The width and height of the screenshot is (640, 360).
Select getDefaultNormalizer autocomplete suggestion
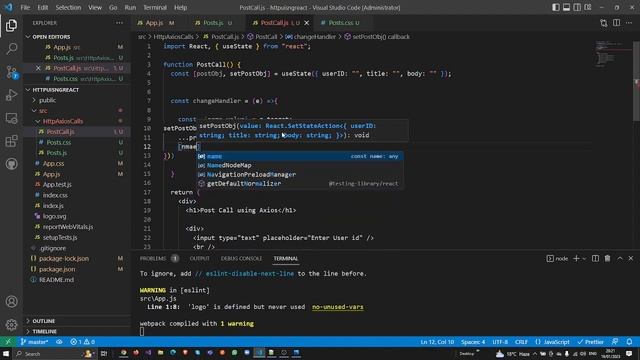click(x=300, y=184)
